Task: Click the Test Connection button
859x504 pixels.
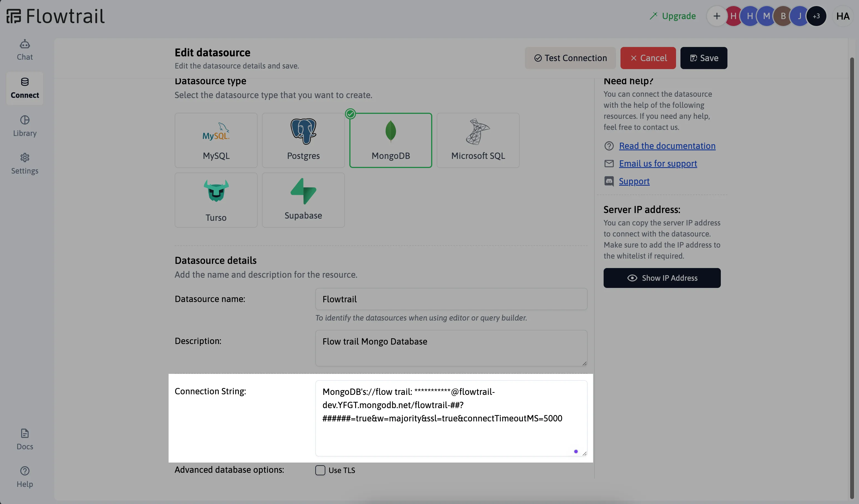Action: pyautogui.click(x=570, y=58)
